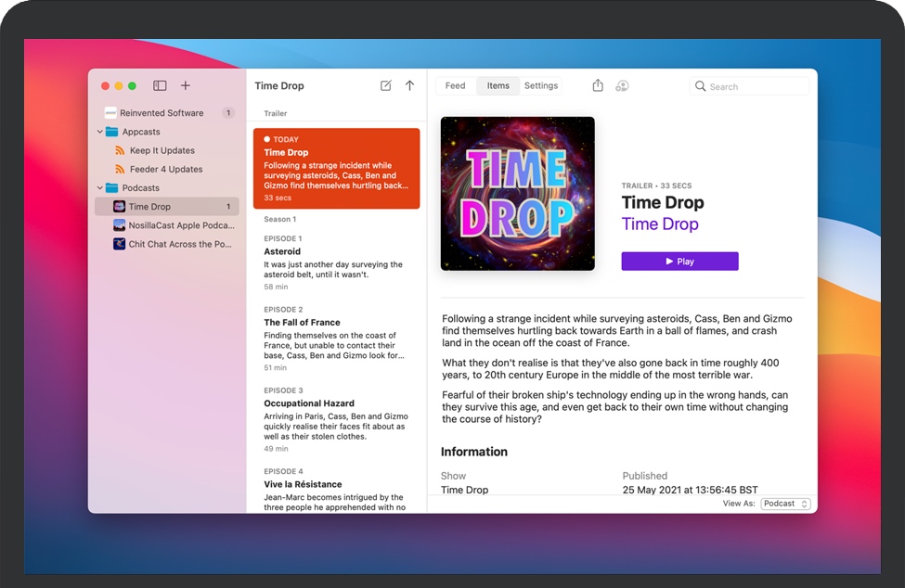Open the NosillaCast Apple Podcast feed

(180, 225)
